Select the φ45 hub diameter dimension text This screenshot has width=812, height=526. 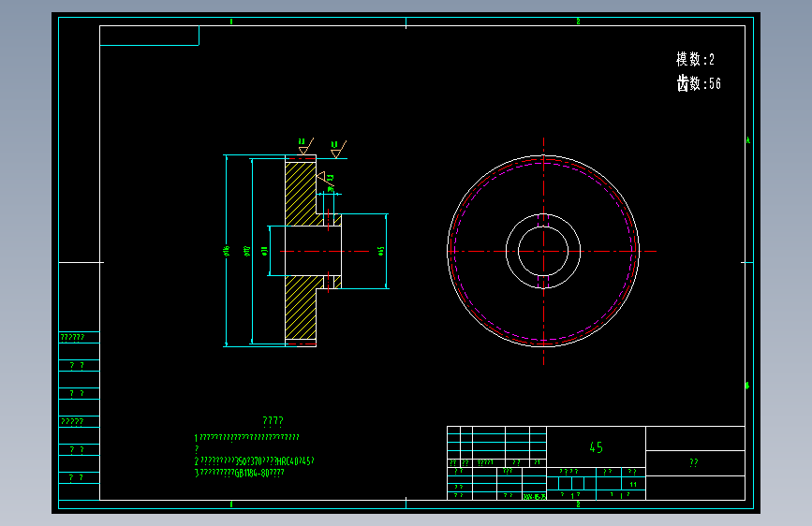[381, 251]
